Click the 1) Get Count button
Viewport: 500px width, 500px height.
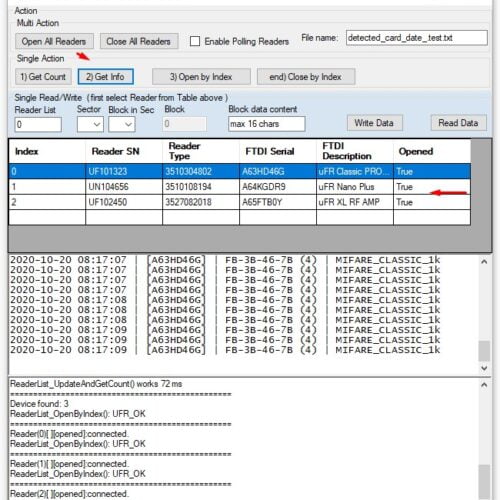(43, 77)
